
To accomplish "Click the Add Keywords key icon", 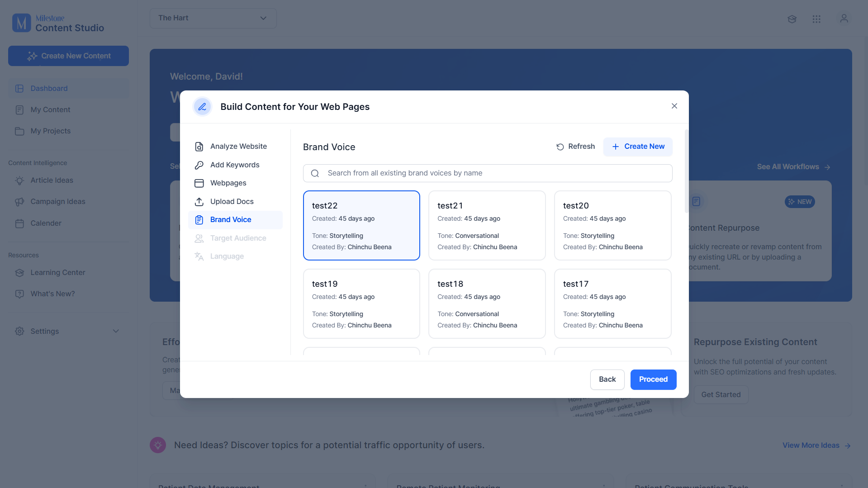I will (199, 165).
